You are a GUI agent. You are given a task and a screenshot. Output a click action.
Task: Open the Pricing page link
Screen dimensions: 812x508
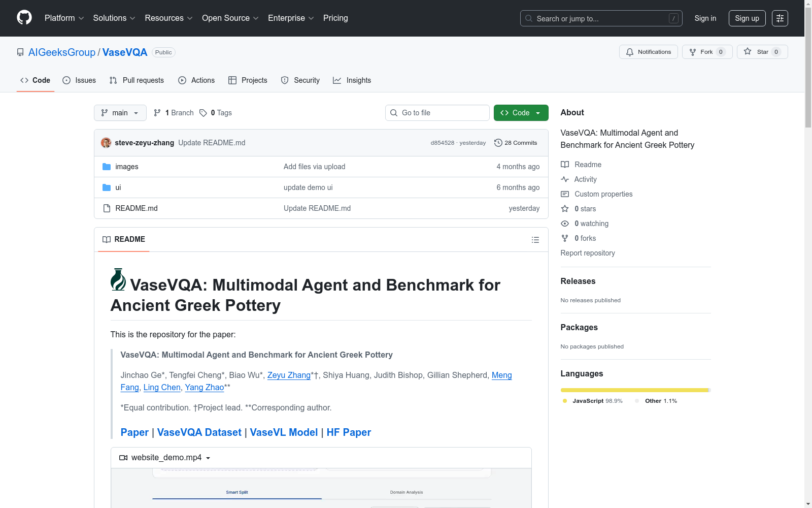(x=335, y=18)
